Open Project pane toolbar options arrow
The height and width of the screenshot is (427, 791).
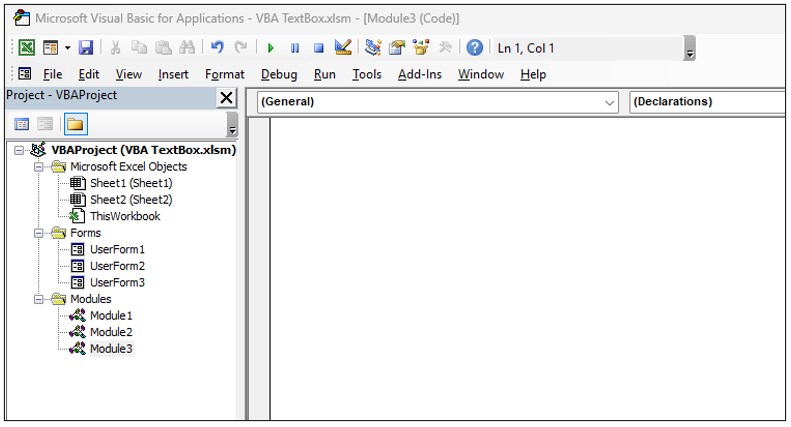pos(233,125)
